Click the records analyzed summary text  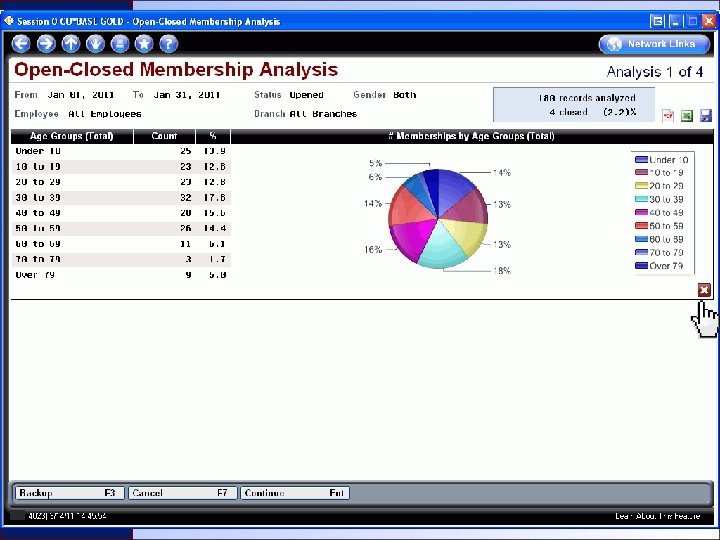click(x=587, y=98)
